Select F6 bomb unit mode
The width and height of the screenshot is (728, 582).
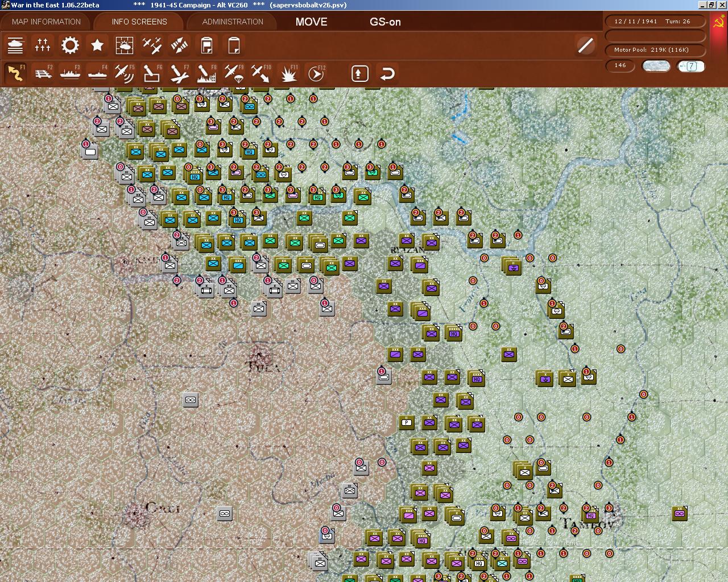(152, 73)
